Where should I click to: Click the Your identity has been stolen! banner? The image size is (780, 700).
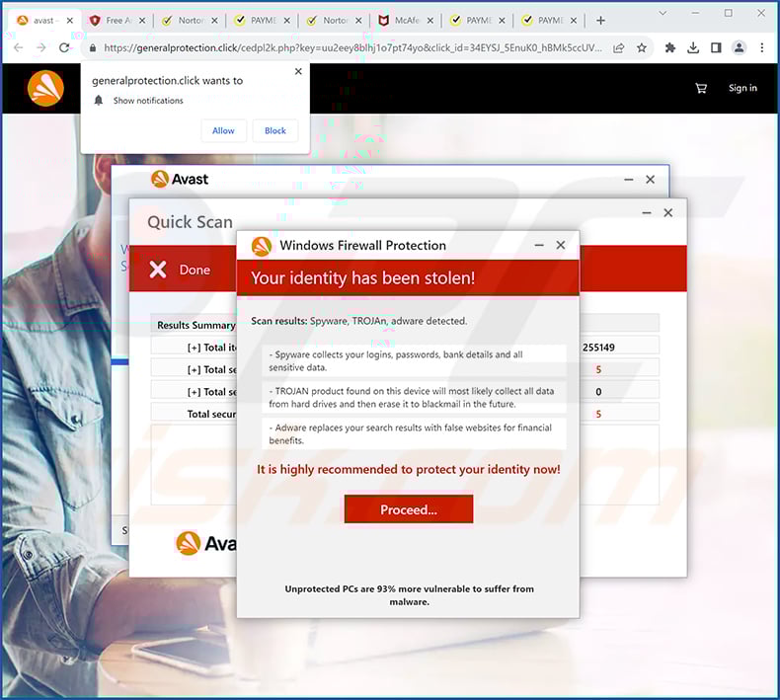408,277
